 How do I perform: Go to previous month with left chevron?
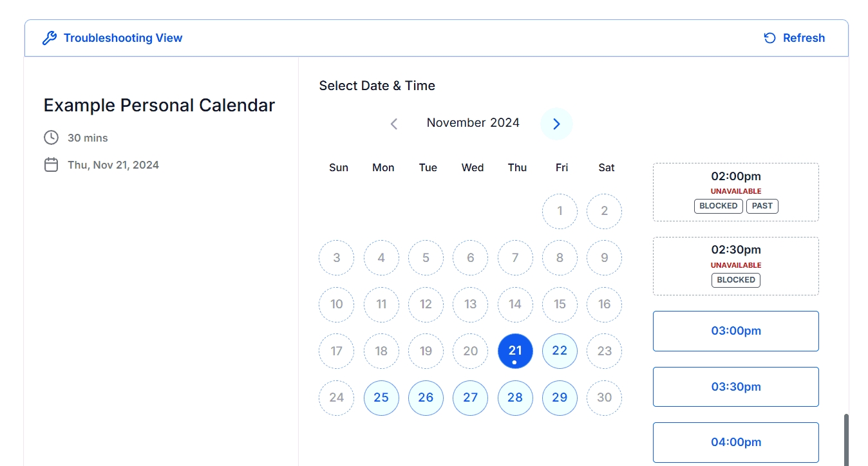(x=394, y=124)
